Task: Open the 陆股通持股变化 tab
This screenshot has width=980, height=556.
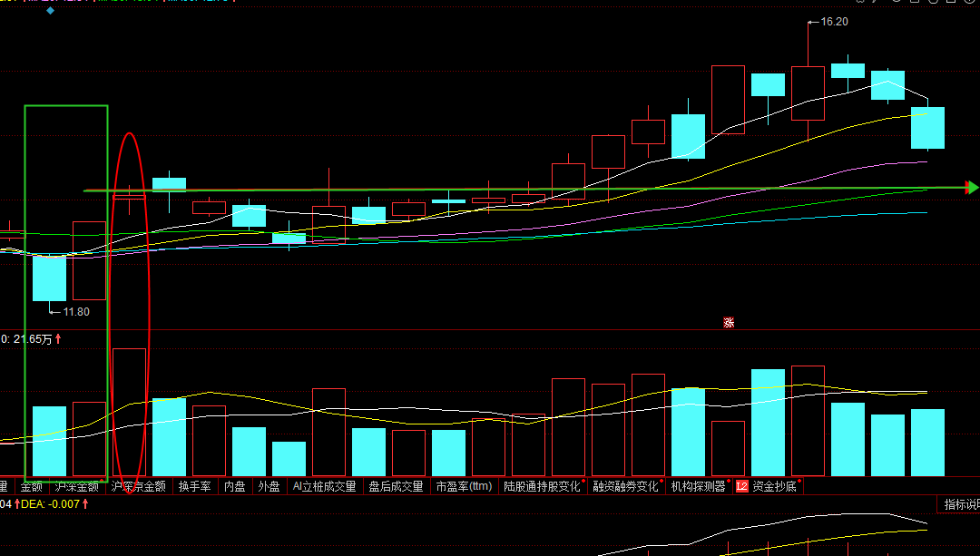Action: coord(542,486)
